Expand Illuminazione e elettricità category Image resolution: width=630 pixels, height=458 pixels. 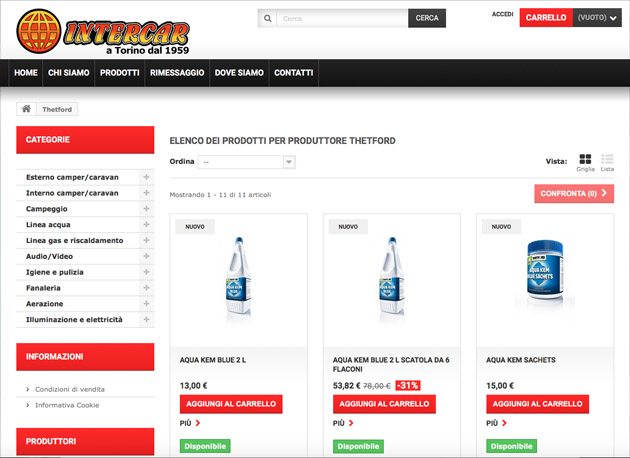point(147,320)
